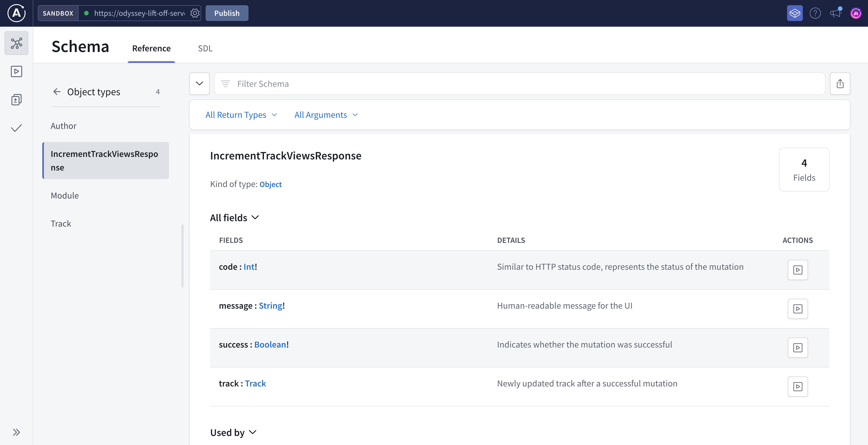The height and width of the screenshot is (445, 868).
Task: Open the Explorer play icon in sidebar
Action: tap(16, 71)
